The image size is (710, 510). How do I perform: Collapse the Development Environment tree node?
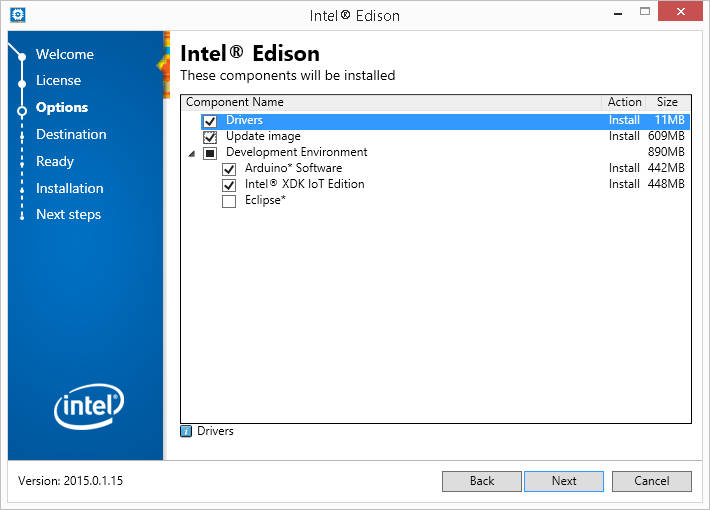click(x=192, y=154)
